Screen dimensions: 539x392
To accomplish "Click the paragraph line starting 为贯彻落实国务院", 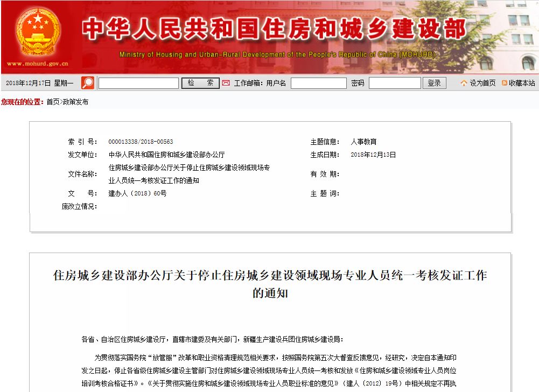I will 275,358.
